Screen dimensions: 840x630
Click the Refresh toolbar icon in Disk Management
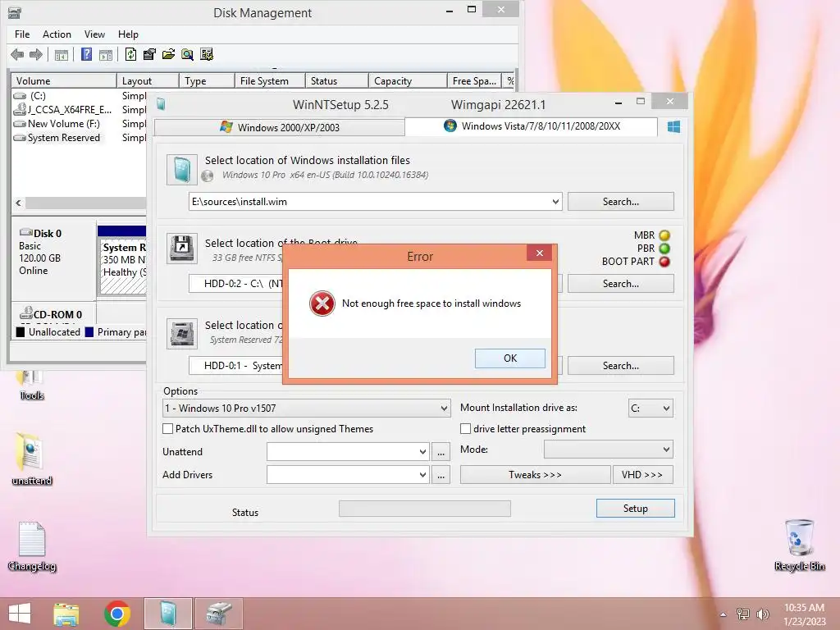pyautogui.click(x=130, y=54)
